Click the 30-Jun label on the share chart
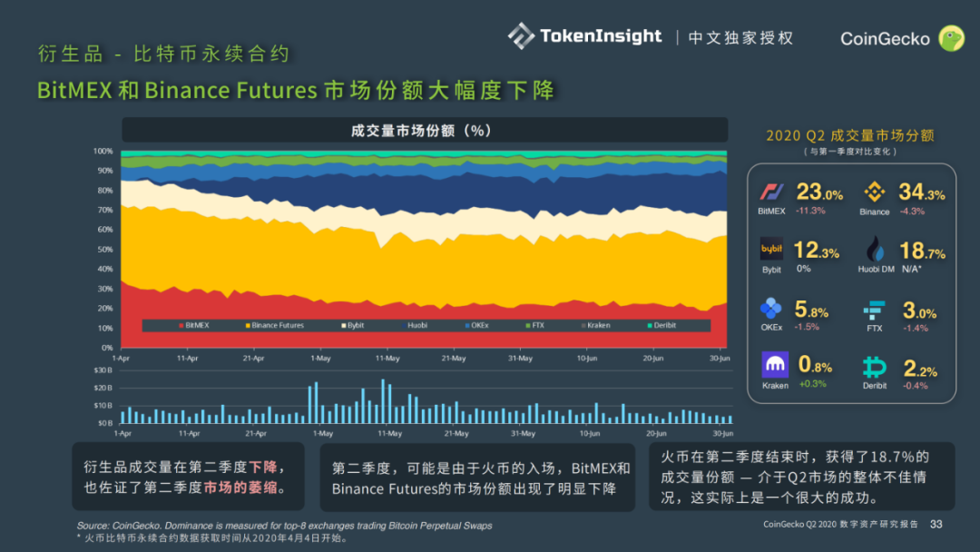This screenshot has height=552, width=980. (720, 358)
